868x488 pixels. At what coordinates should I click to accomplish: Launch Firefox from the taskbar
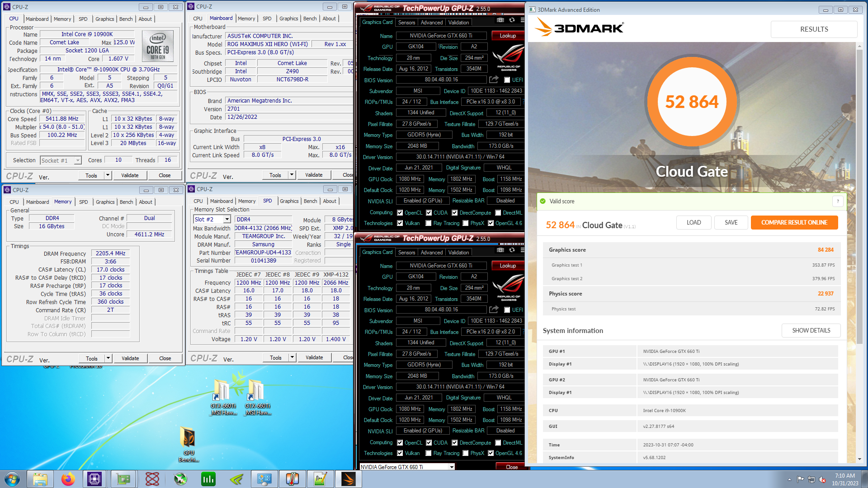click(68, 479)
